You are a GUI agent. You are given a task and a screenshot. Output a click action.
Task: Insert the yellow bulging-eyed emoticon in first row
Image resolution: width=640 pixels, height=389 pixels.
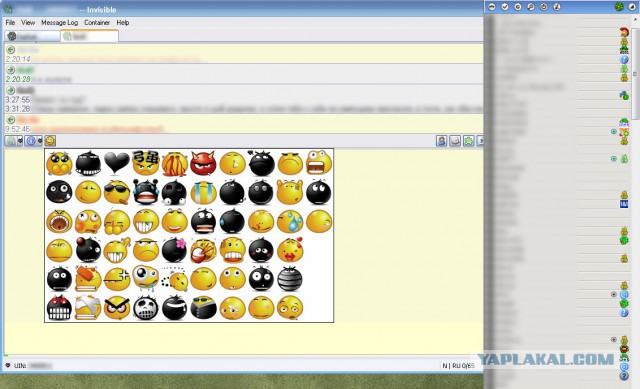pyautogui.click(x=59, y=163)
